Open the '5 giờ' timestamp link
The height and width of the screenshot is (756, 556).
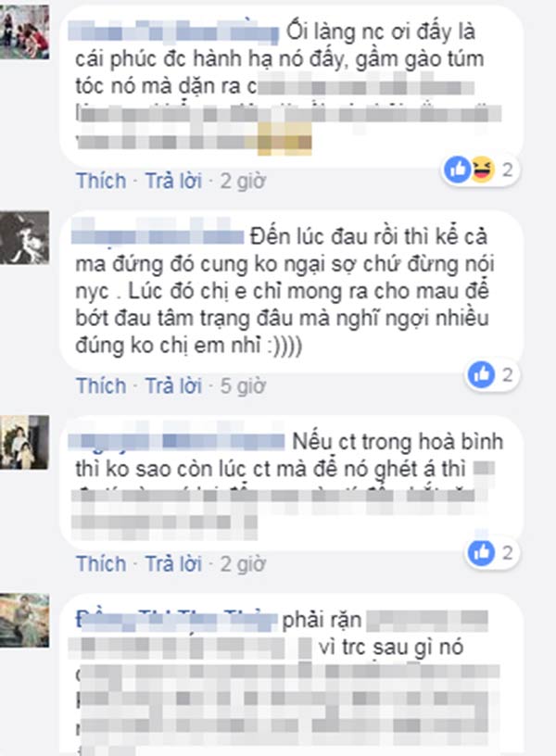[x=243, y=386]
